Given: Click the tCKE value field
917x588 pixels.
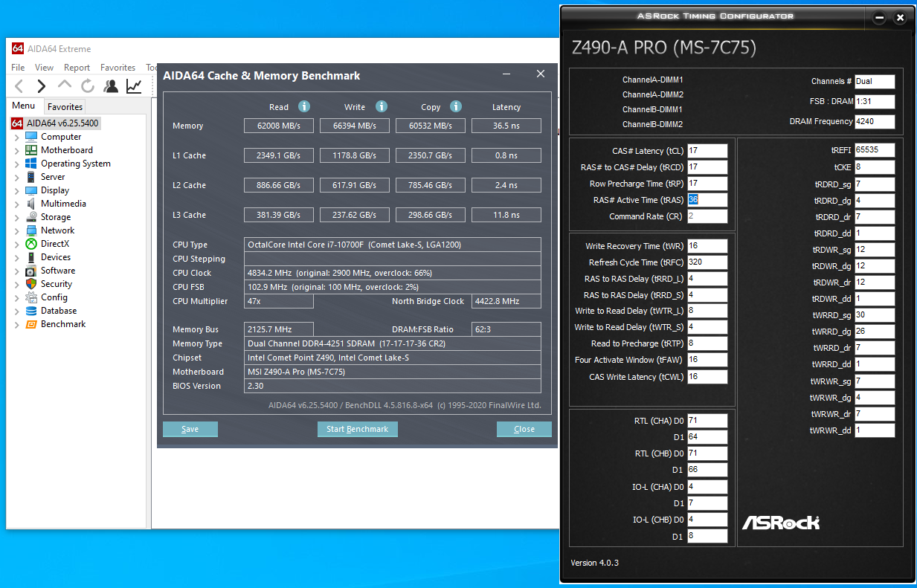Looking at the screenshot, I should 875,167.
